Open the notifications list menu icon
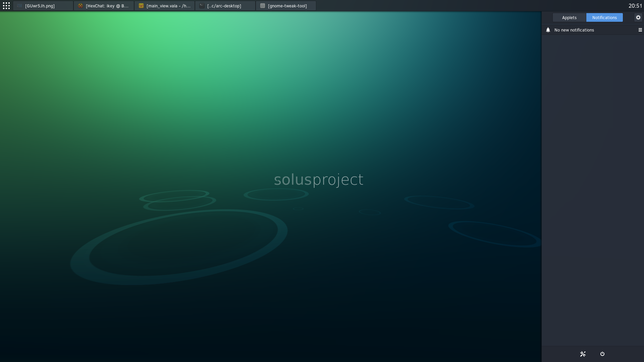 (x=640, y=30)
